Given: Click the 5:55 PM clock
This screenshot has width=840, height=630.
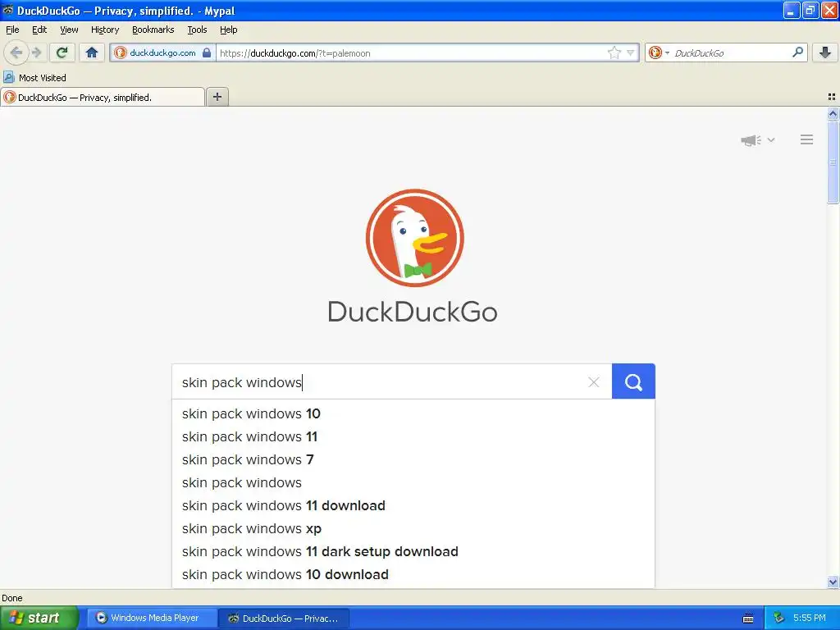Looking at the screenshot, I should pos(809,618).
